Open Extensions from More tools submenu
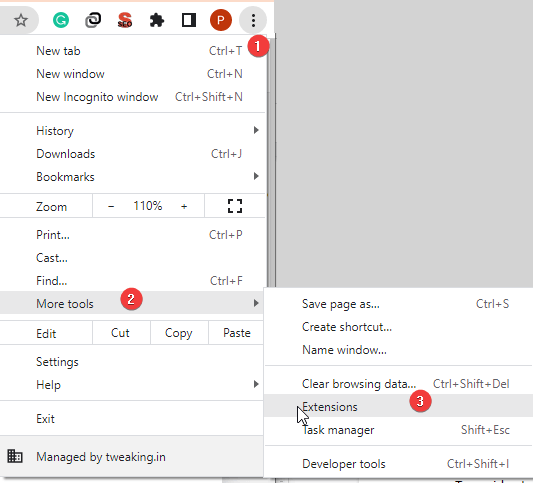Image resolution: width=533 pixels, height=483 pixels. pyautogui.click(x=399, y=406)
